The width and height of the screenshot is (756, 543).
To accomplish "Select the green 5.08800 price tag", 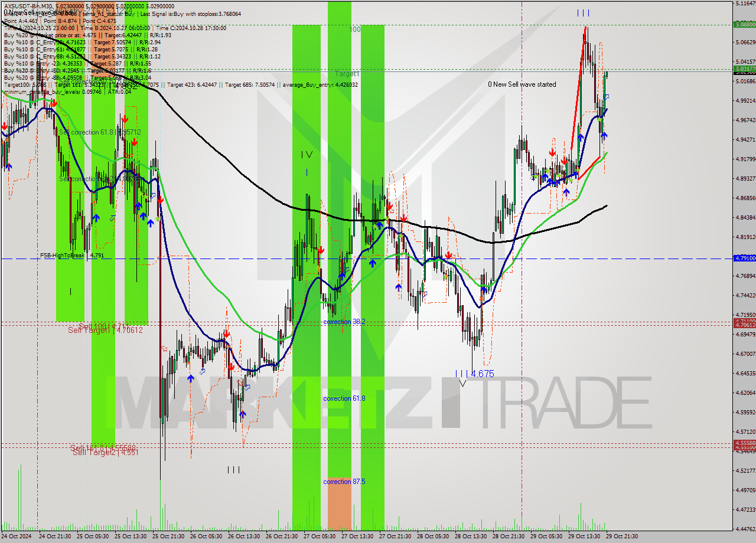I will click(744, 24).
